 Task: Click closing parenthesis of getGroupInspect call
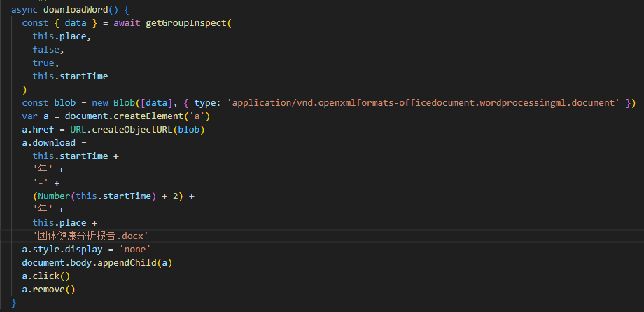24,90
